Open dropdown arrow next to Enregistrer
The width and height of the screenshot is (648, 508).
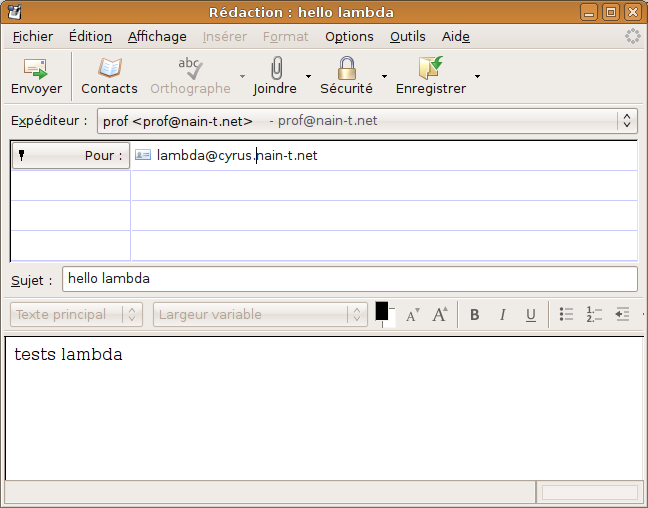(x=477, y=76)
